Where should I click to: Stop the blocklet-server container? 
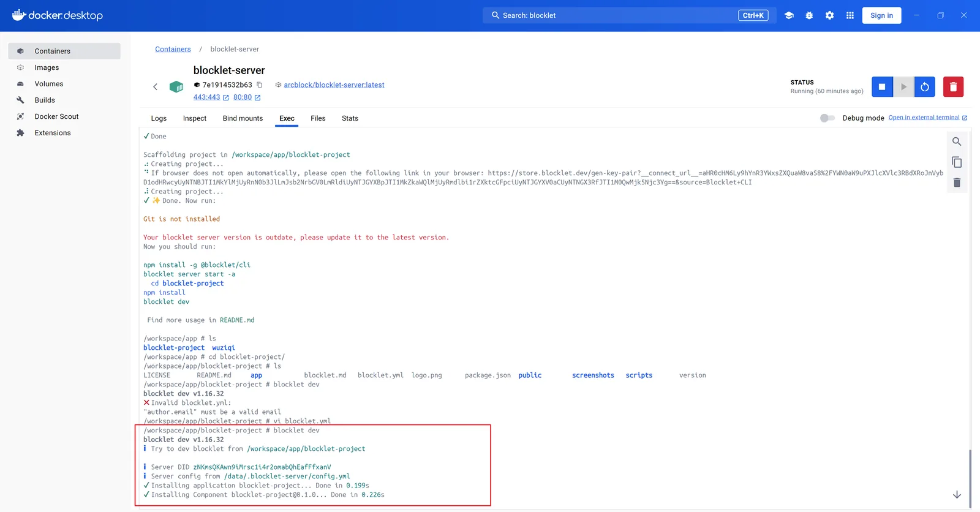pyautogui.click(x=882, y=87)
